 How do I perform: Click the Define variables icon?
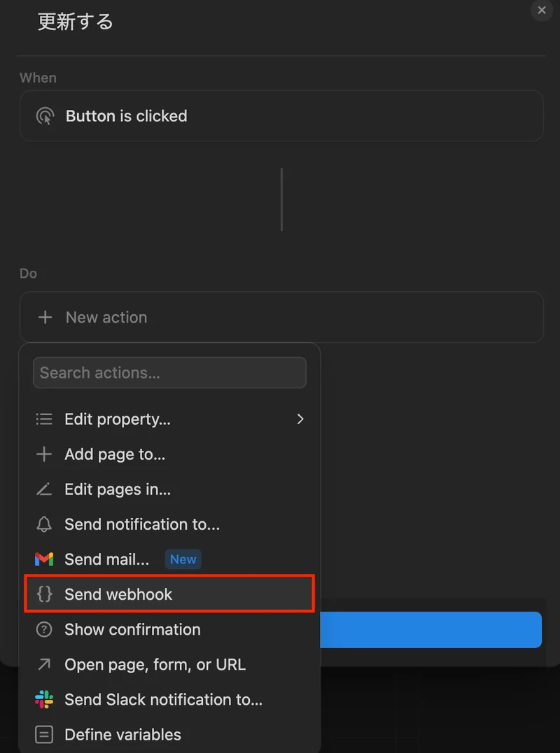click(44, 734)
